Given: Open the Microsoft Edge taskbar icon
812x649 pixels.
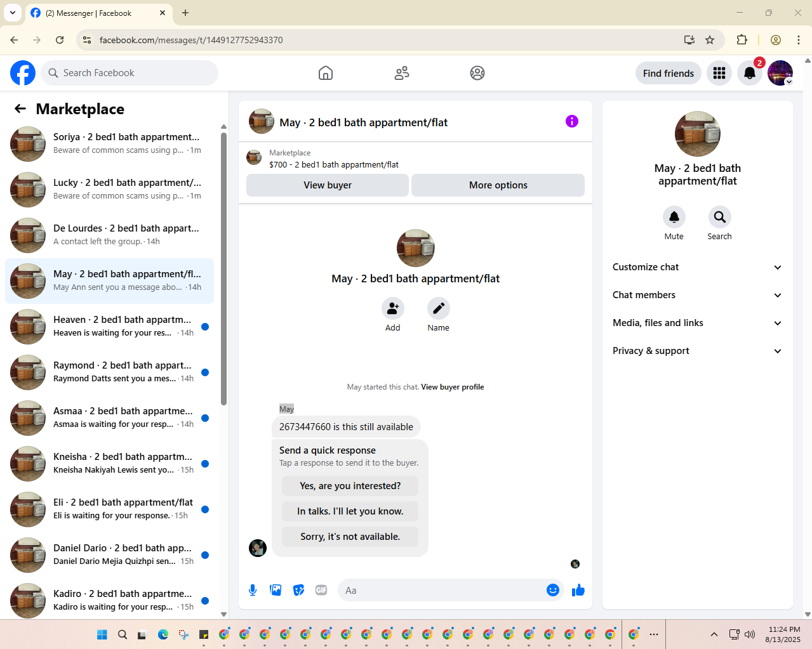Looking at the screenshot, I should [163, 634].
